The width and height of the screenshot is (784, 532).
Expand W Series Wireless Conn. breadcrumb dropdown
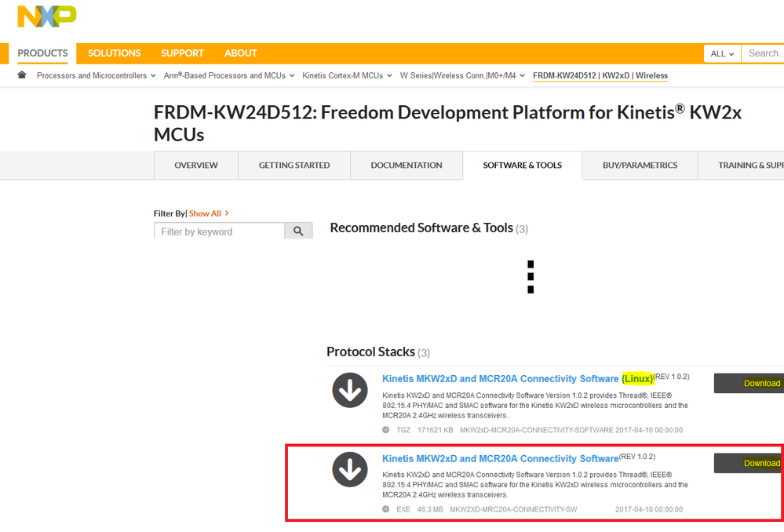[x=462, y=75]
